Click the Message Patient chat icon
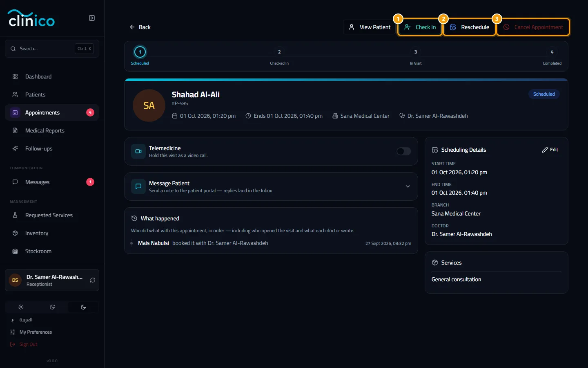The height and width of the screenshot is (368, 588). [x=138, y=186]
